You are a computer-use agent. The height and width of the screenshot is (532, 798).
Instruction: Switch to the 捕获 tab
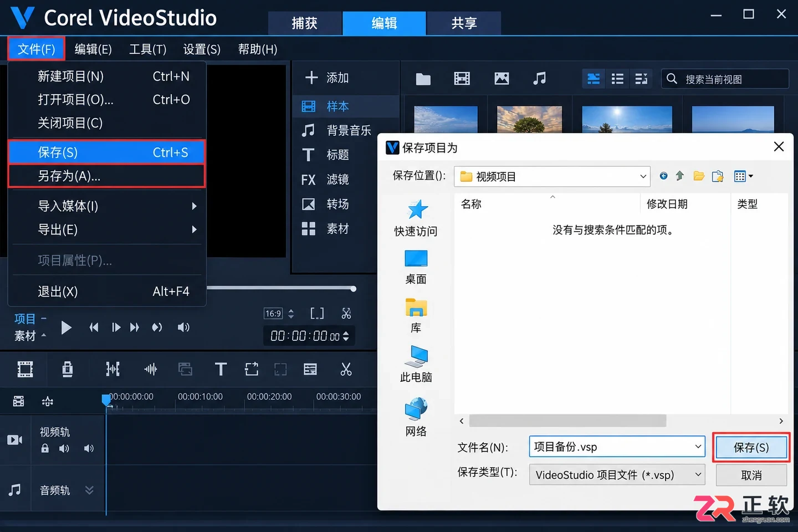(305, 23)
